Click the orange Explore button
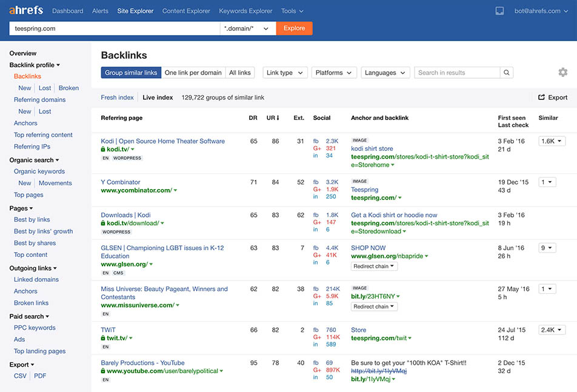The width and height of the screenshot is (577, 392). coord(294,28)
